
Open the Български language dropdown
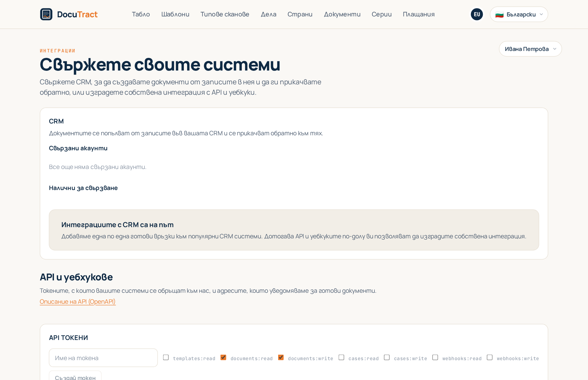pos(519,14)
